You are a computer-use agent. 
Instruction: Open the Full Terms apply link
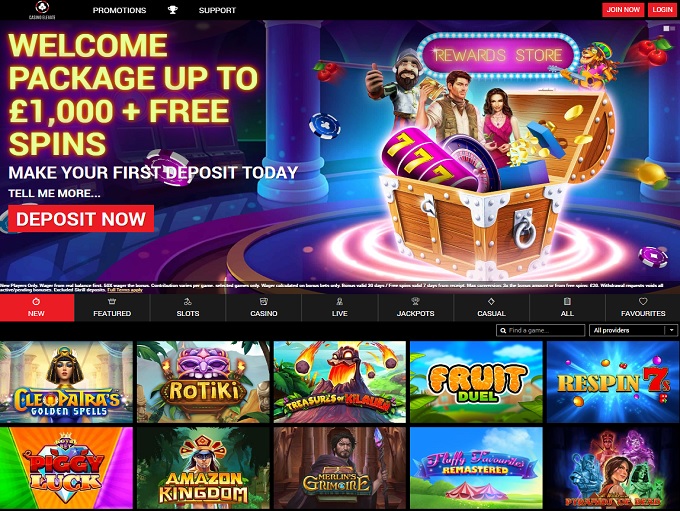(125, 290)
